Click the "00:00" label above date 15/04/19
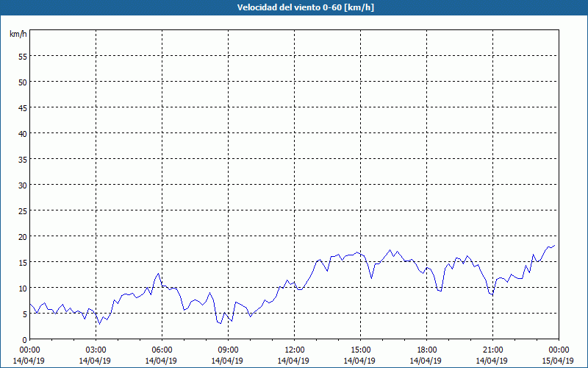 (x=559, y=350)
